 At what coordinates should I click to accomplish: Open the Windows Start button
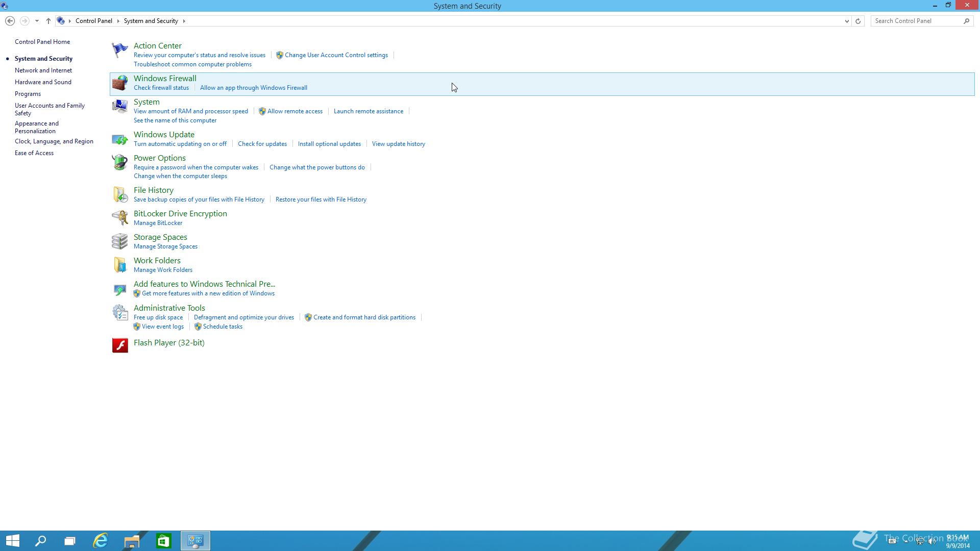pyautogui.click(x=12, y=541)
